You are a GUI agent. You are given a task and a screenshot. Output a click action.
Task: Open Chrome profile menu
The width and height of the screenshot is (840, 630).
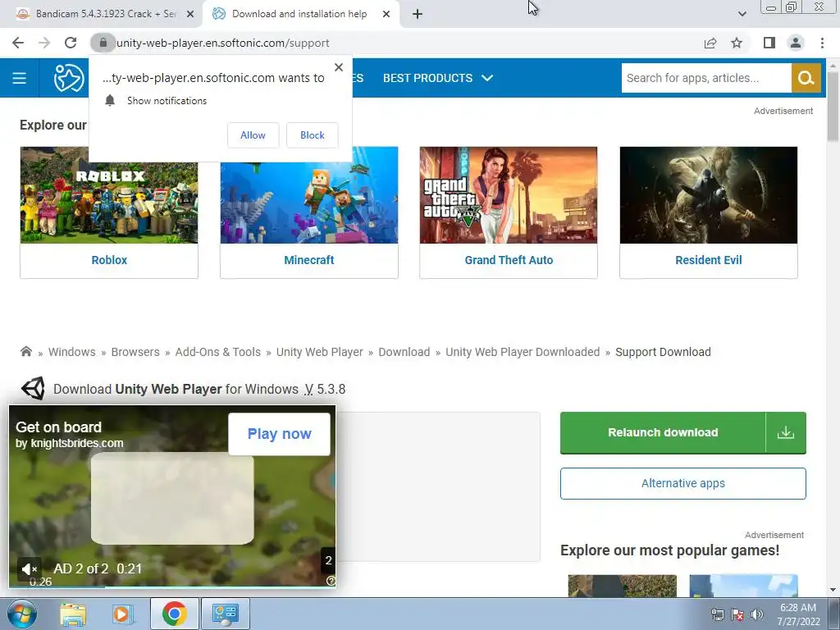point(796,43)
